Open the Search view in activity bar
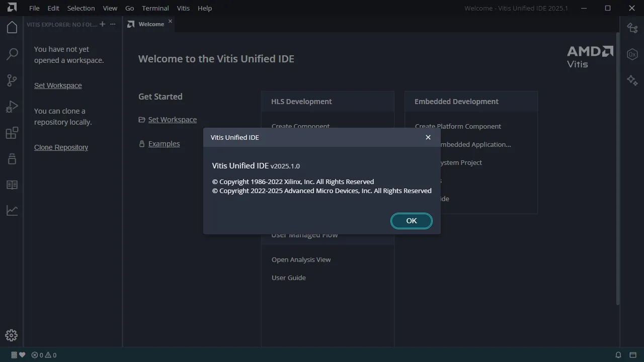Viewport: 644px width, 362px height. pos(12,54)
